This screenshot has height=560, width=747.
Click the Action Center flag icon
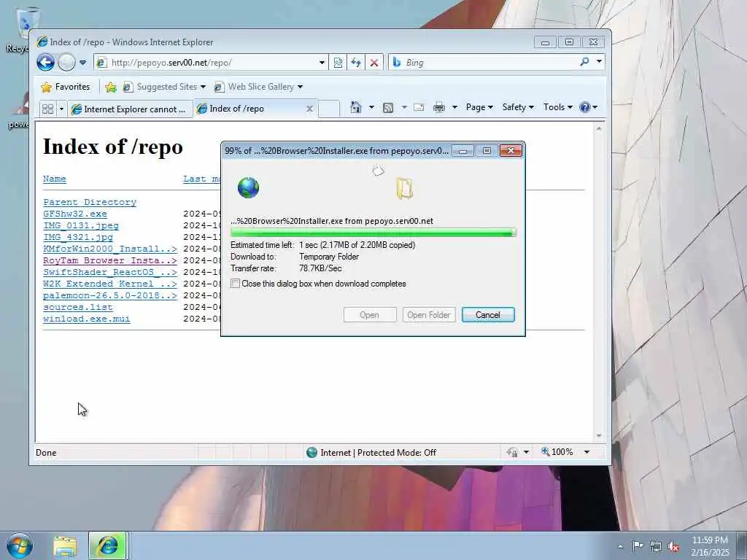tap(638, 546)
